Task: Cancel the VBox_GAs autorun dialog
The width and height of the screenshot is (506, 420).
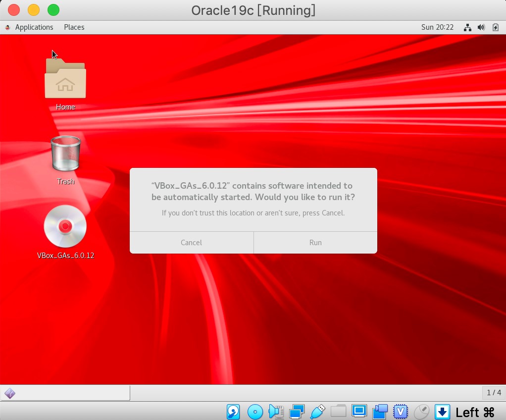Action: (x=192, y=243)
